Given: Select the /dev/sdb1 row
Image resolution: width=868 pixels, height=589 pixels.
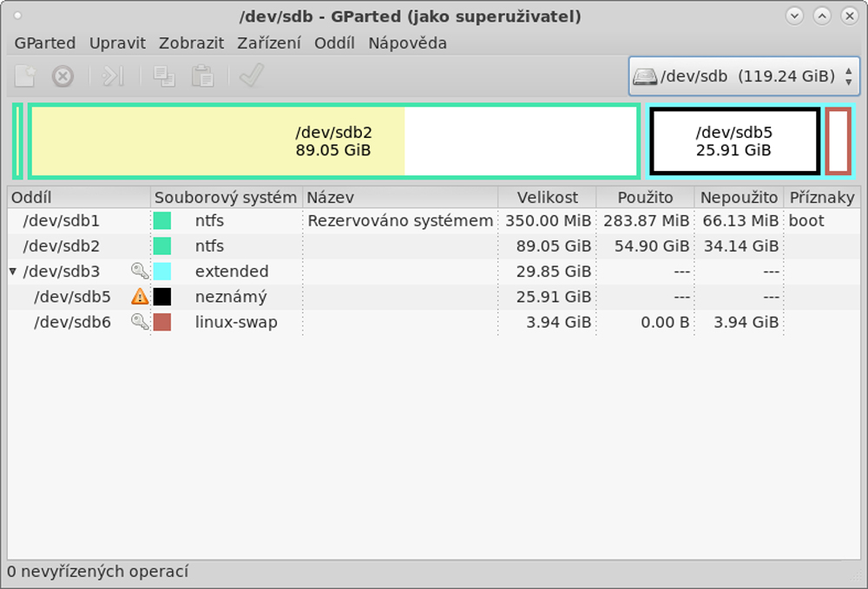Looking at the screenshot, I should [434, 220].
